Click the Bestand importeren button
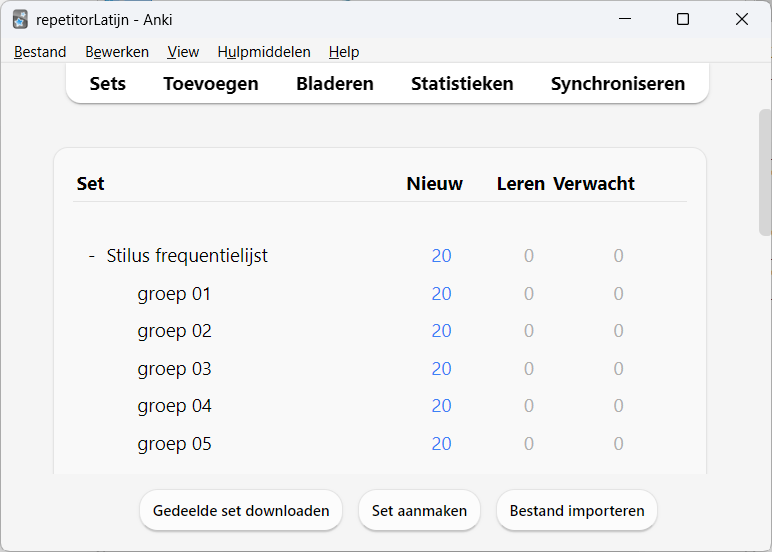This screenshot has height=552, width=772. (577, 511)
